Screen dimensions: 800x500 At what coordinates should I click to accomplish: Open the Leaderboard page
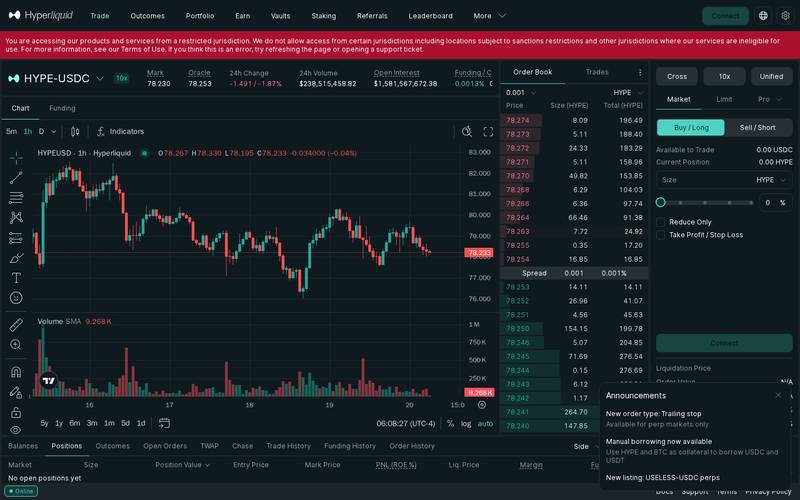pyautogui.click(x=431, y=16)
